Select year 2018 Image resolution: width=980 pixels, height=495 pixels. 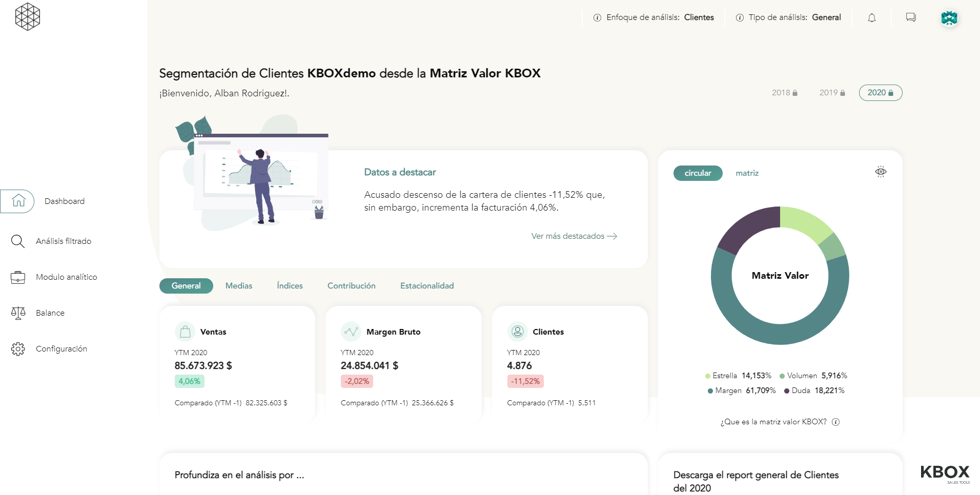pyautogui.click(x=784, y=93)
